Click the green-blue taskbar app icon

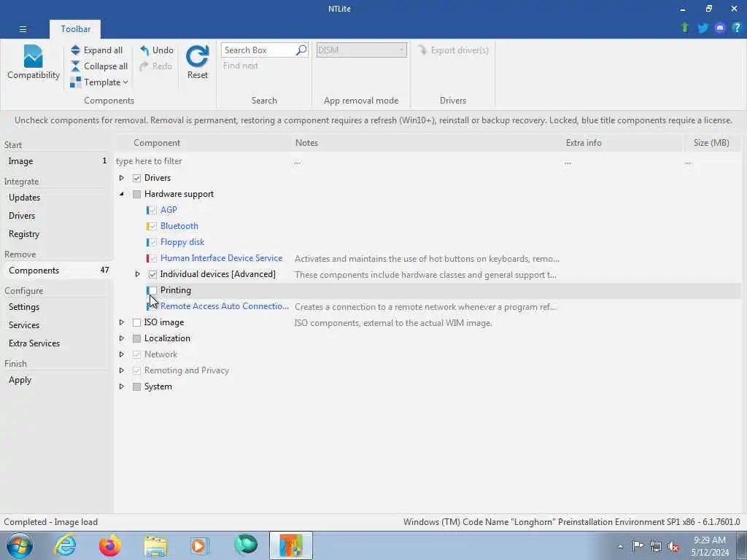(245, 545)
